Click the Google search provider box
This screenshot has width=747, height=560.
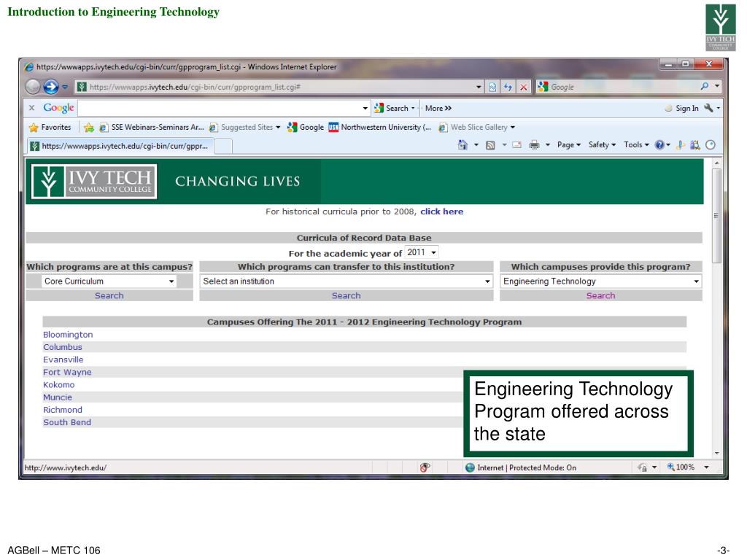click(617, 87)
